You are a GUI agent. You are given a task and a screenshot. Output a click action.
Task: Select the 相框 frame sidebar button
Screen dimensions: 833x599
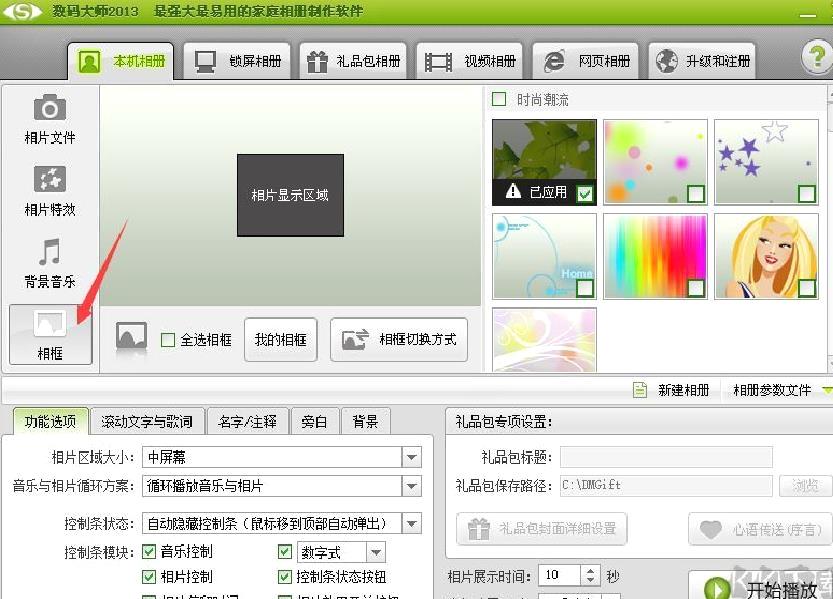pyautogui.click(x=50, y=335)
